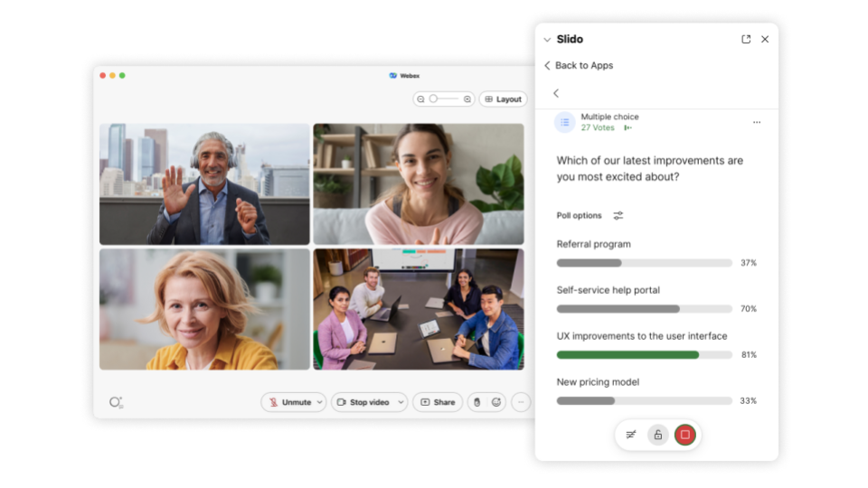
Task: Raise hand using the hand icon
Action: [x=476, y=402]
